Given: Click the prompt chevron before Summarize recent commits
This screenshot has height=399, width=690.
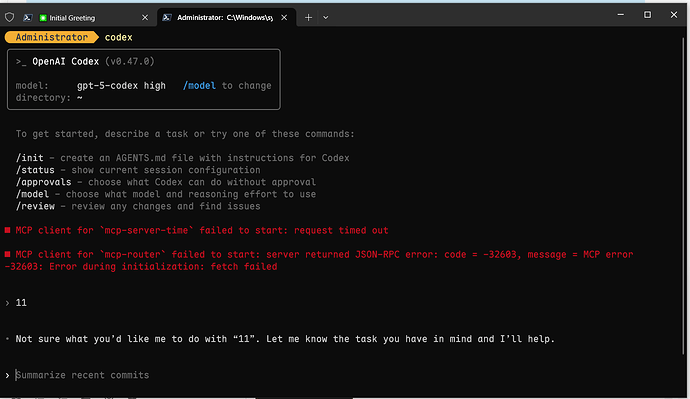Looking at the screenshot, I should coord(7,375).
